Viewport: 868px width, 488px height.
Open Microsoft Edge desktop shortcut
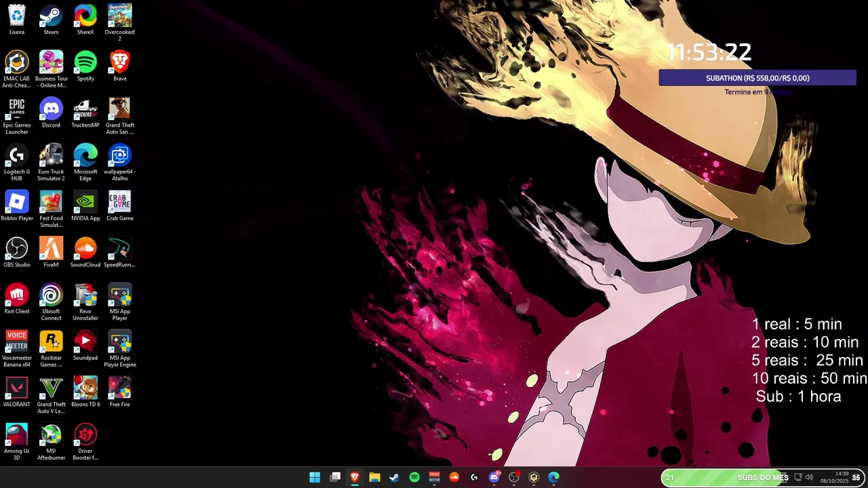(85, 163)
